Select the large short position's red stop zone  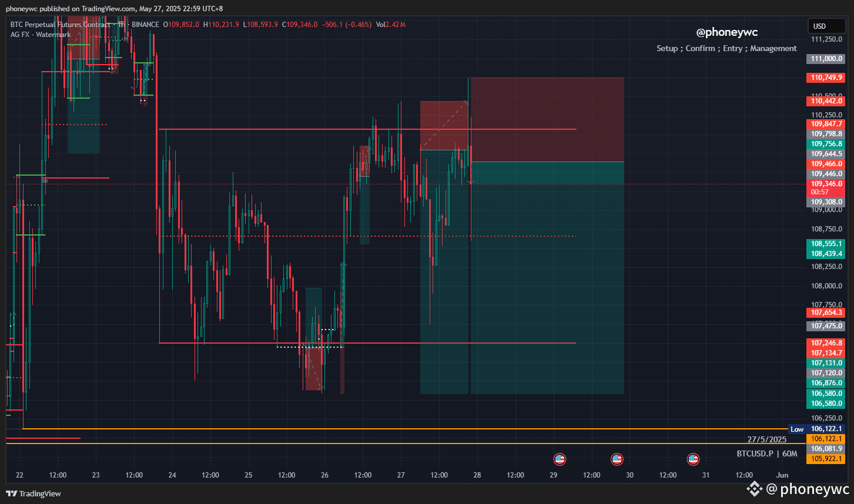(x=547, y=119)
